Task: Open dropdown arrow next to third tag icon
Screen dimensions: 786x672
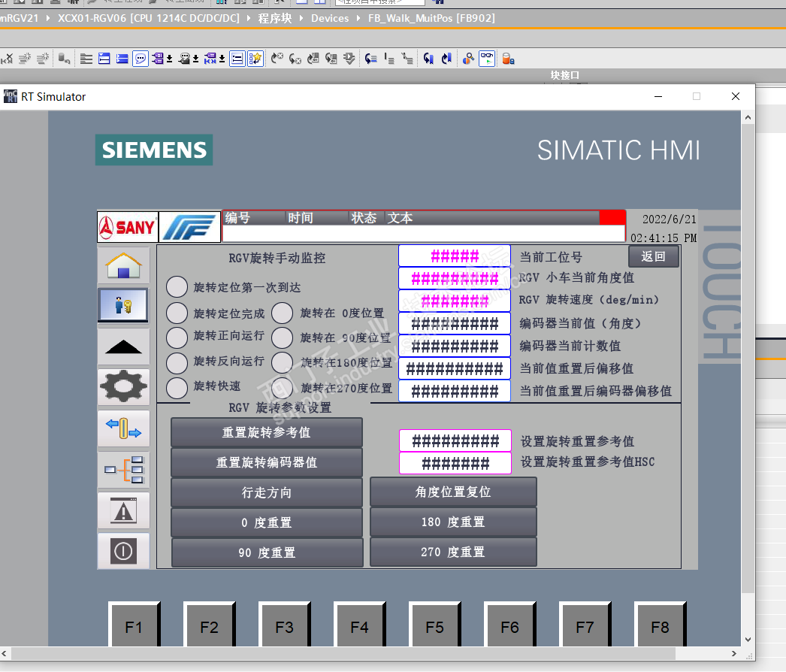Action: tap(222, 59)
